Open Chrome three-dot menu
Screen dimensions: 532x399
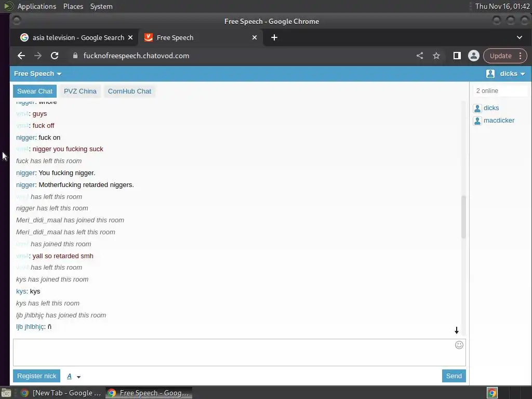point(521,56)
